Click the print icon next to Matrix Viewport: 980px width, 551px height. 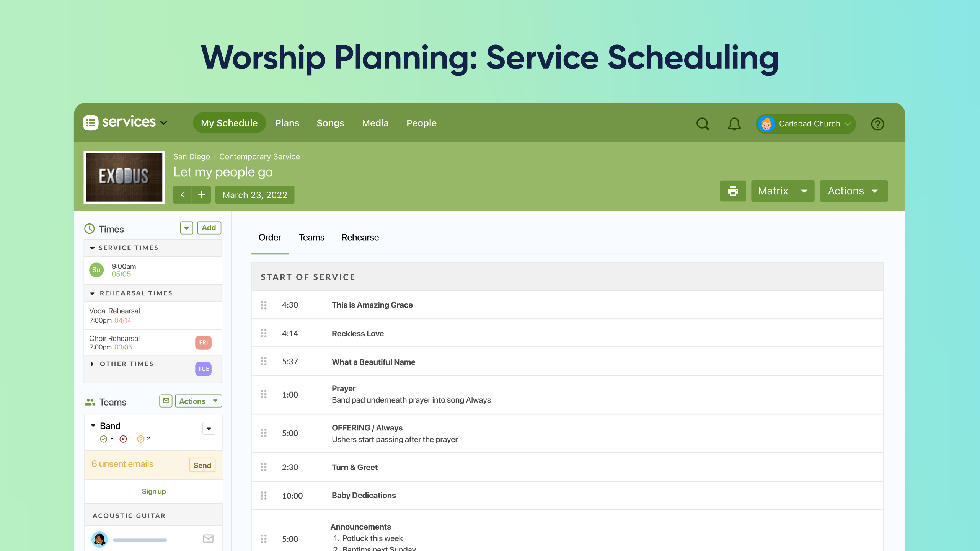[732, 191]
